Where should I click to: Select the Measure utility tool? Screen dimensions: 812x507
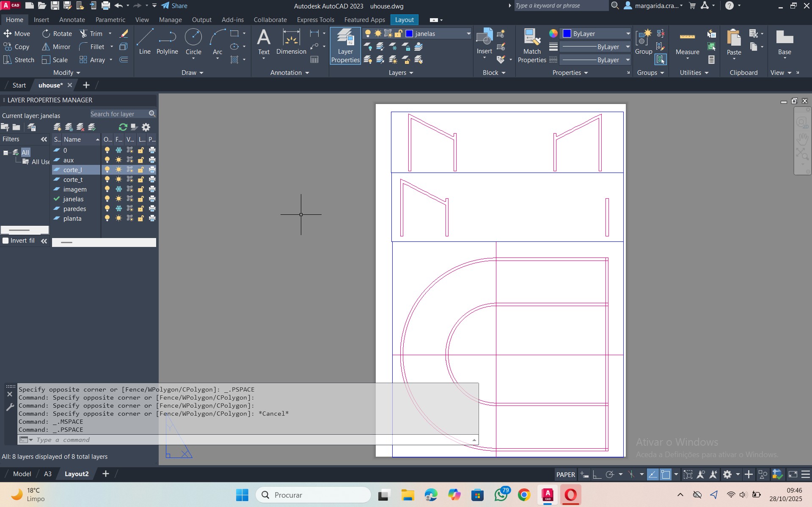687,43
